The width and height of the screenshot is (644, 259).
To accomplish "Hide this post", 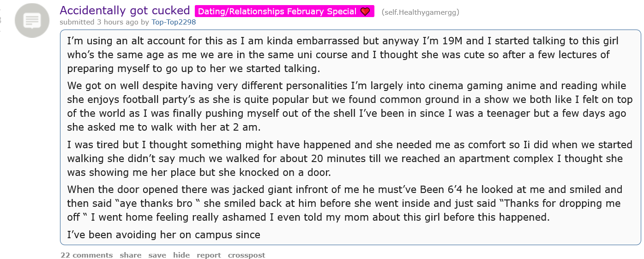I will point(181,255).
